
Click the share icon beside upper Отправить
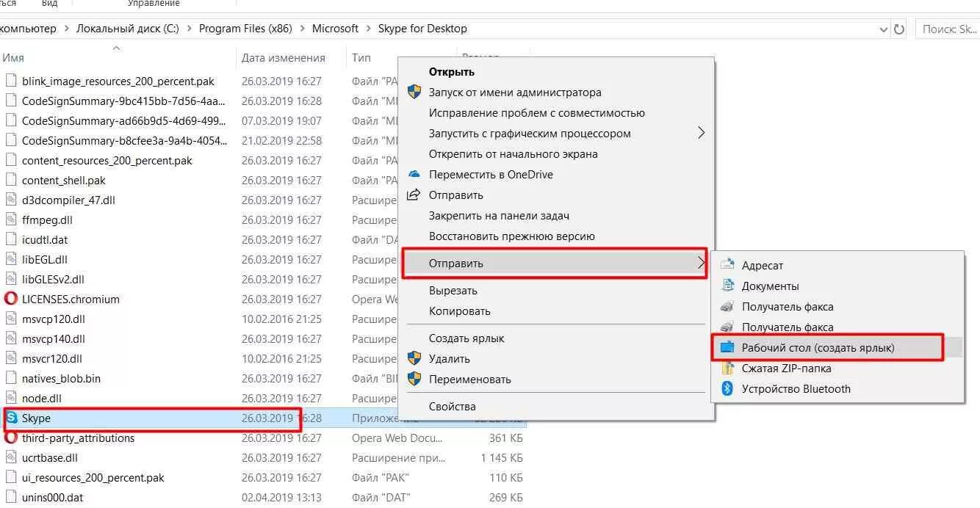[414, 195]
